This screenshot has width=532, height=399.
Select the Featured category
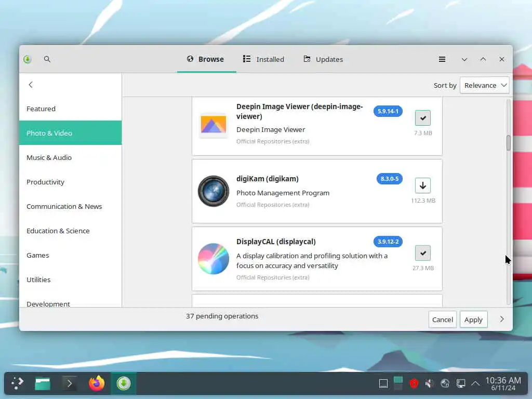pyautogui.click(x=70, y=109)
